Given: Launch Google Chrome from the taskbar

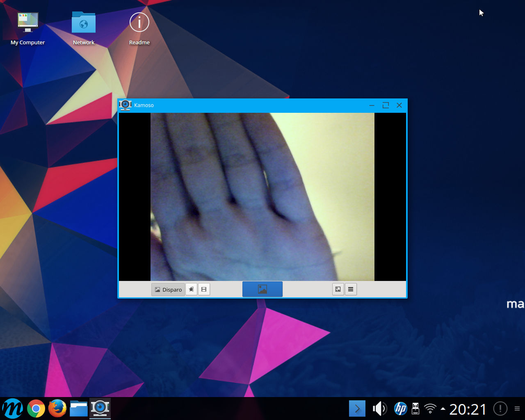Looking at the screenshot, I should click(x=36, y=409).
